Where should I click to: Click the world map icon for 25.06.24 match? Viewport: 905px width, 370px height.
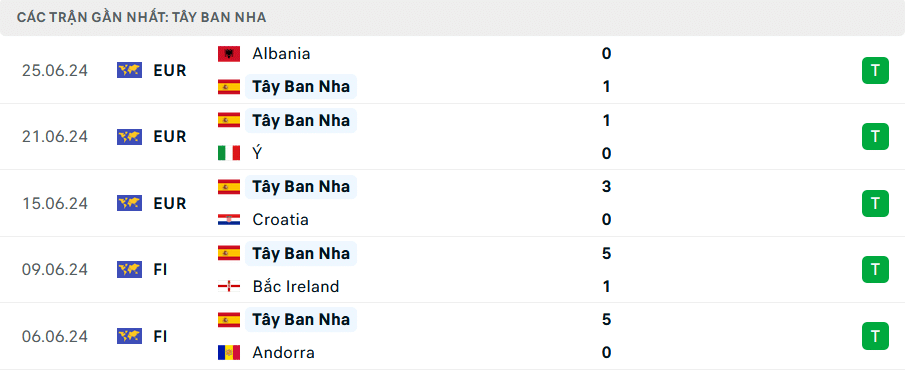pos(129,70)
